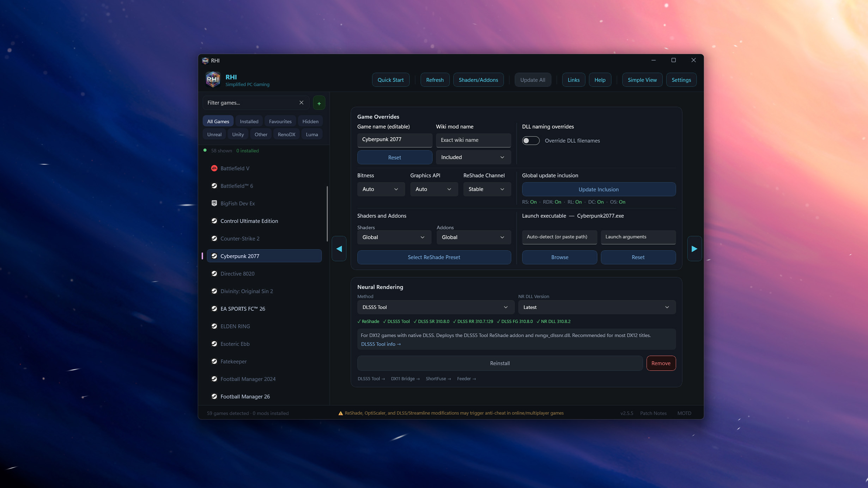Select the Other engine filter

pos(261,134)
